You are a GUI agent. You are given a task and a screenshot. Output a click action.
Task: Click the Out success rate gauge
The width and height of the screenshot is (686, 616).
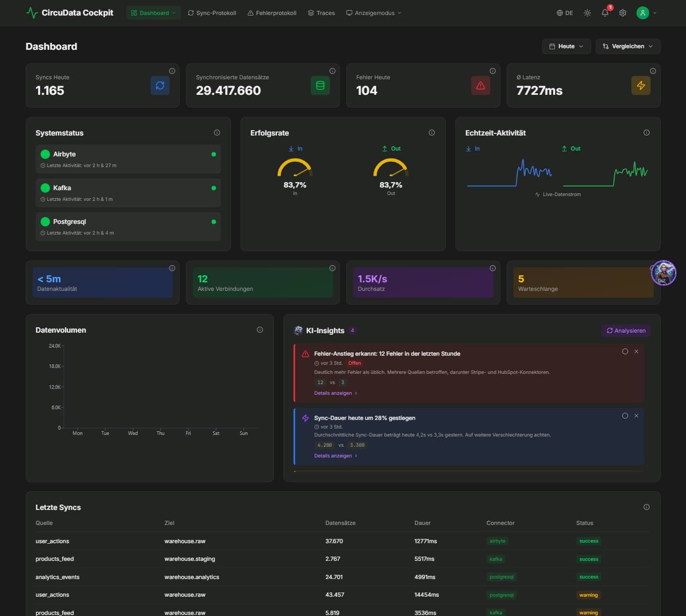point(391,167)
